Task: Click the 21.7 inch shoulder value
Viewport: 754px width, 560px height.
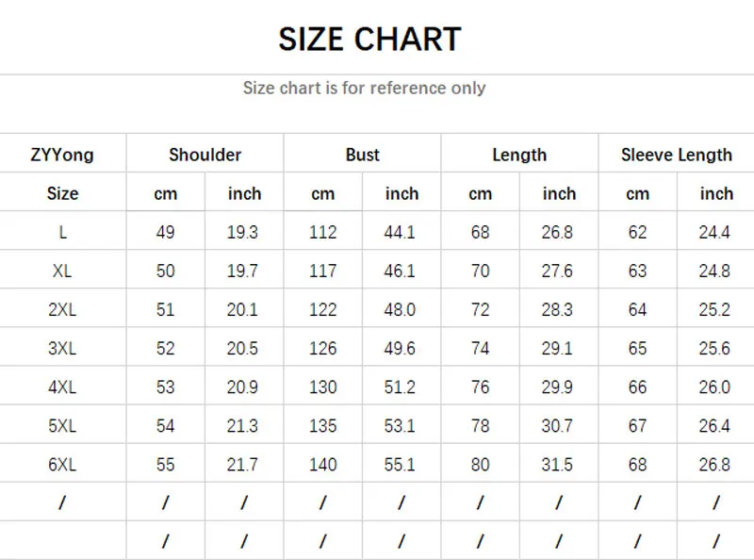Action: pos(242,465)
